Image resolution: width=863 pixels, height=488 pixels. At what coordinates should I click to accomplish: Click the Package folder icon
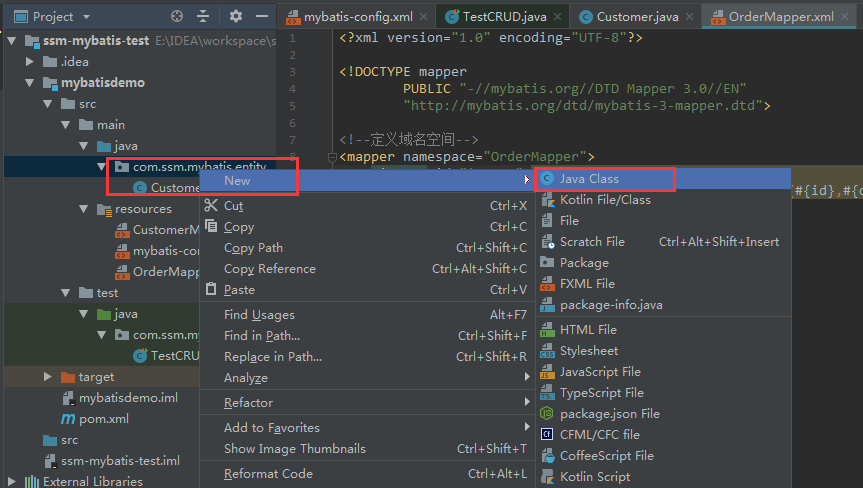[x=547, y=262]
